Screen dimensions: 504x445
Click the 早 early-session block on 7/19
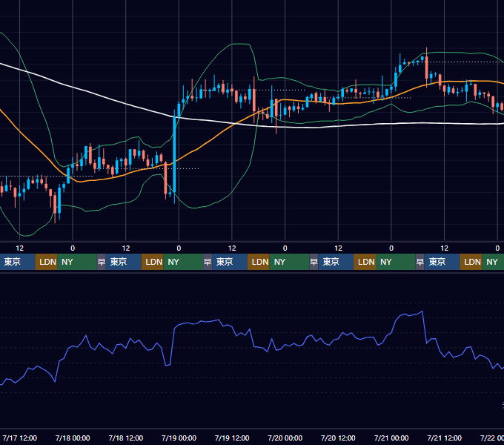[x=208, y=262]
